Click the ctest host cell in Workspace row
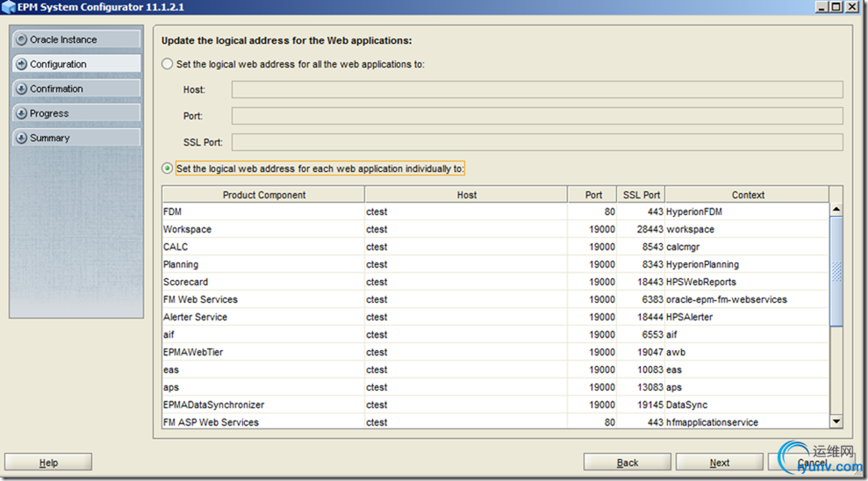This screenshot has width=868, height=481. 466,229
